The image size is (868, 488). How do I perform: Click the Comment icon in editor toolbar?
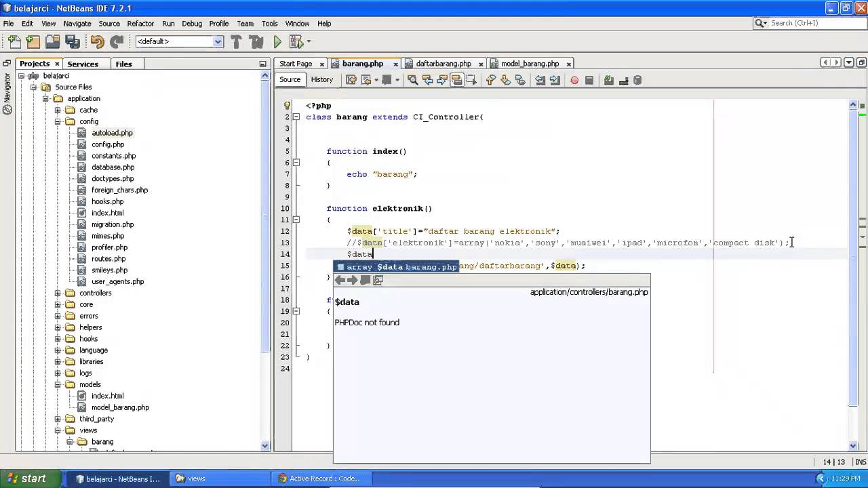pos(608,80)
